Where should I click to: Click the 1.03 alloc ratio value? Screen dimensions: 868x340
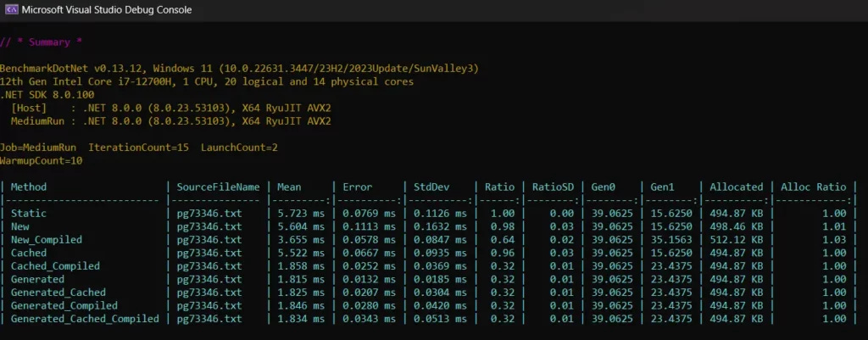coord(834,240)
